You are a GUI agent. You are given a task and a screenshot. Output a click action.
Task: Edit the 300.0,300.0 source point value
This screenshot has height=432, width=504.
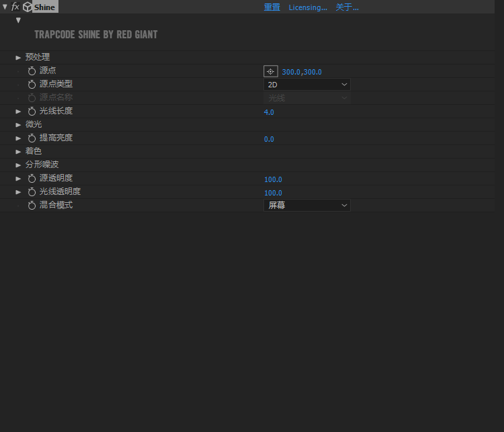[302, 72]
